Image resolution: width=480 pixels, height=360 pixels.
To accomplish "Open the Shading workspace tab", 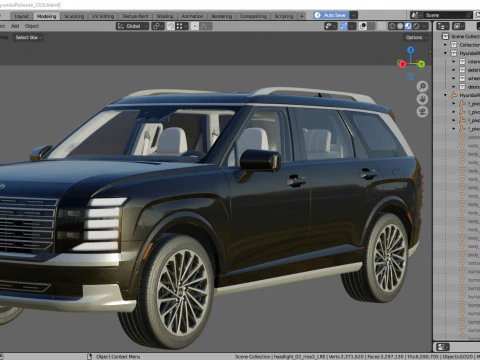I will pyautogui.click(x=165, y=16).
